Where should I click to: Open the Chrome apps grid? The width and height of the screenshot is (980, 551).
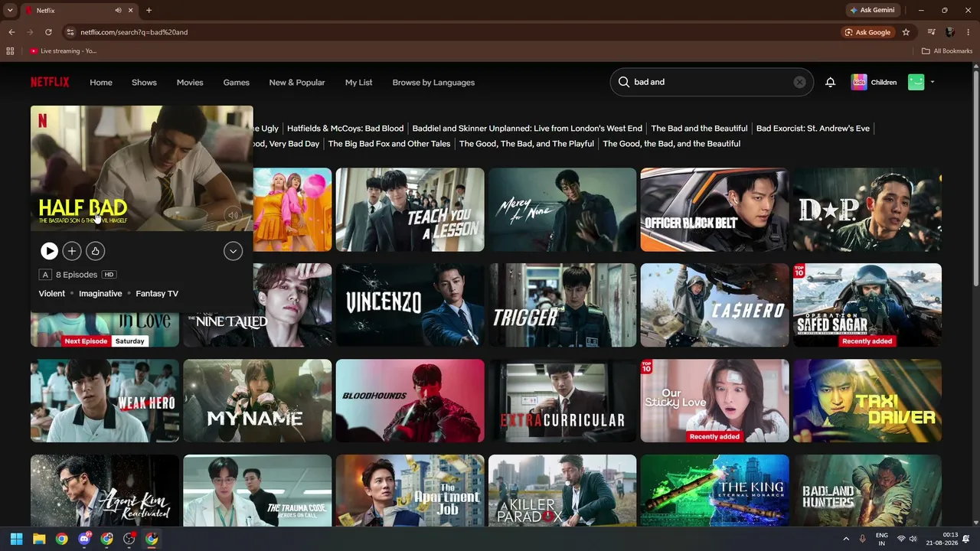(x=10, y=51)
